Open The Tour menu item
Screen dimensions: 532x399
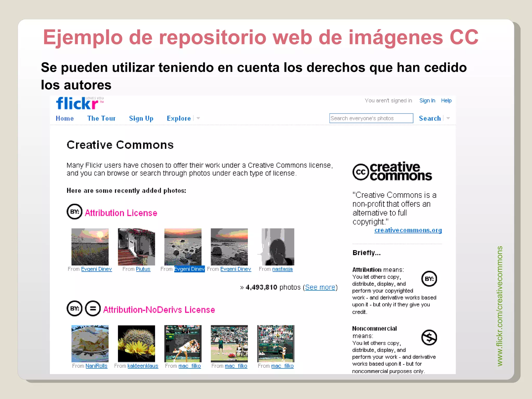(101, 118)
